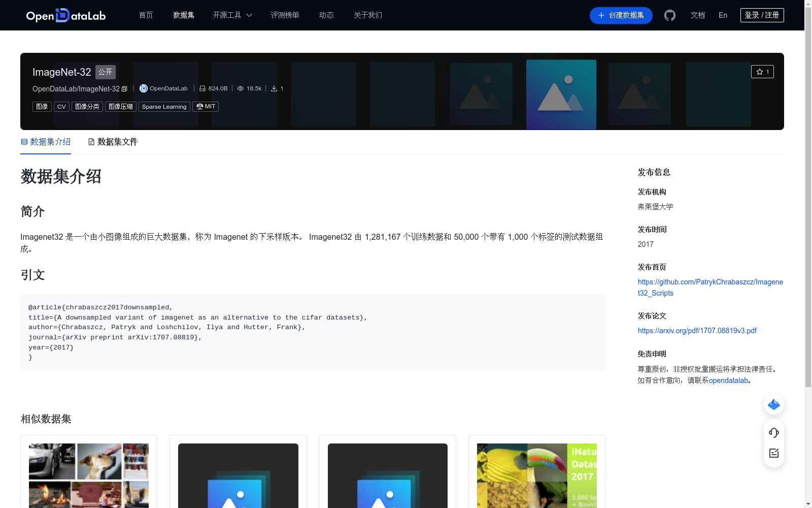Open the customer support headset icon
812x508 pixels.
point(774,432)
